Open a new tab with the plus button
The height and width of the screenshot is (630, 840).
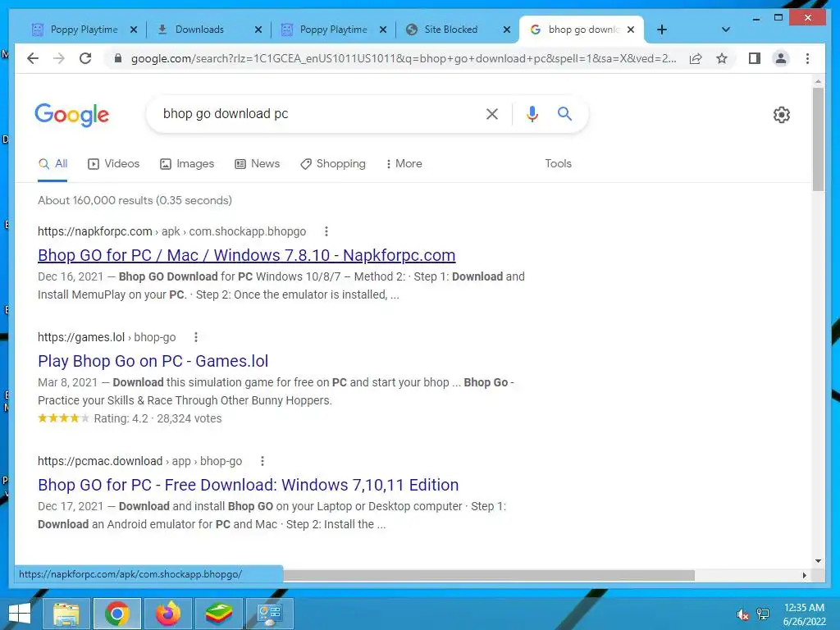662,30
